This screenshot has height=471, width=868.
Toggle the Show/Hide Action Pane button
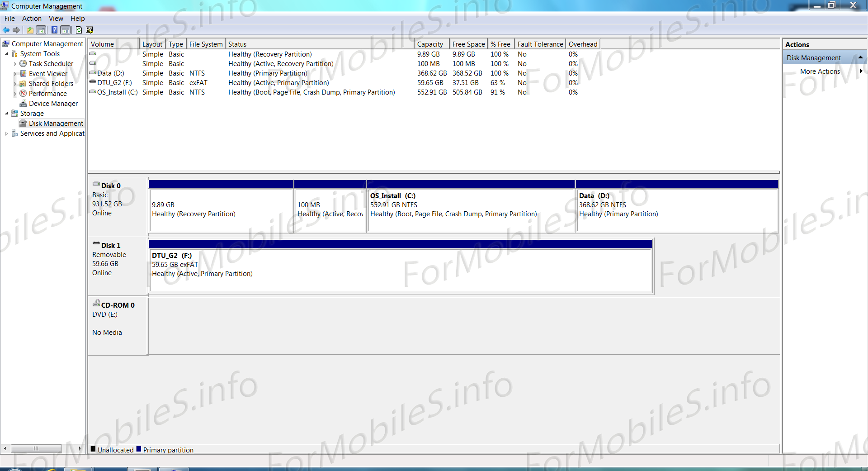66,30
